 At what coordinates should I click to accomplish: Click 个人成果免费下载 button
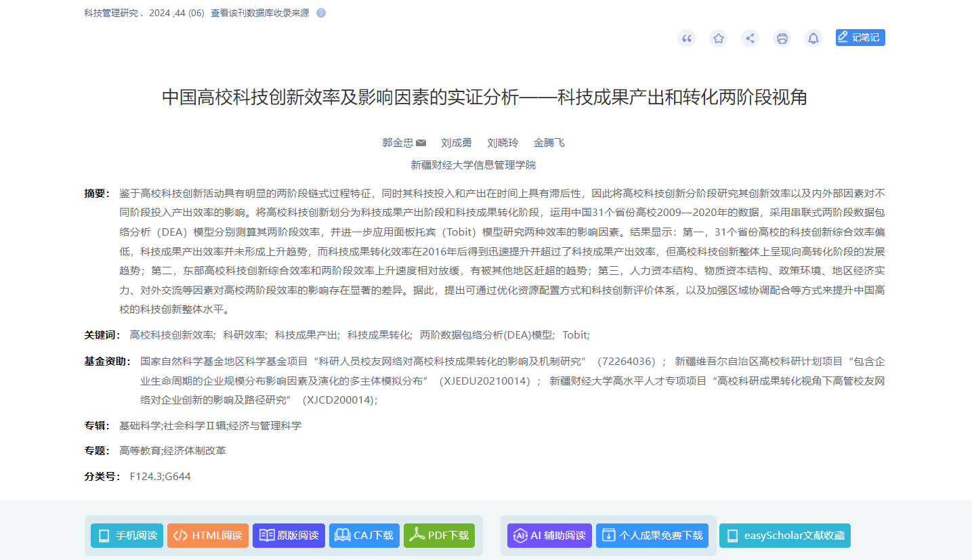tap(652, 535)
